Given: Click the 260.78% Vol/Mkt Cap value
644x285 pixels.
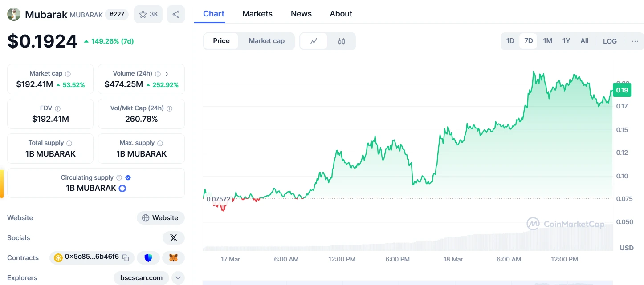Looking at the screenshot, I should 142,119.
